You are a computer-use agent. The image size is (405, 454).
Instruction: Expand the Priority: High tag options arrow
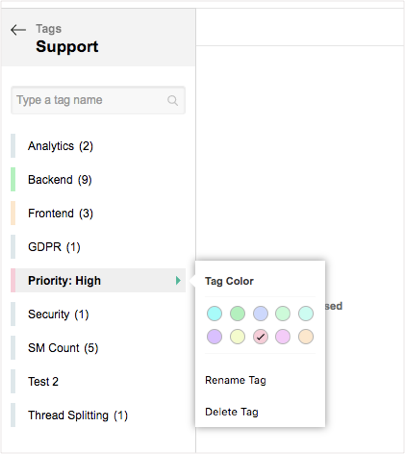click(178, 281)
